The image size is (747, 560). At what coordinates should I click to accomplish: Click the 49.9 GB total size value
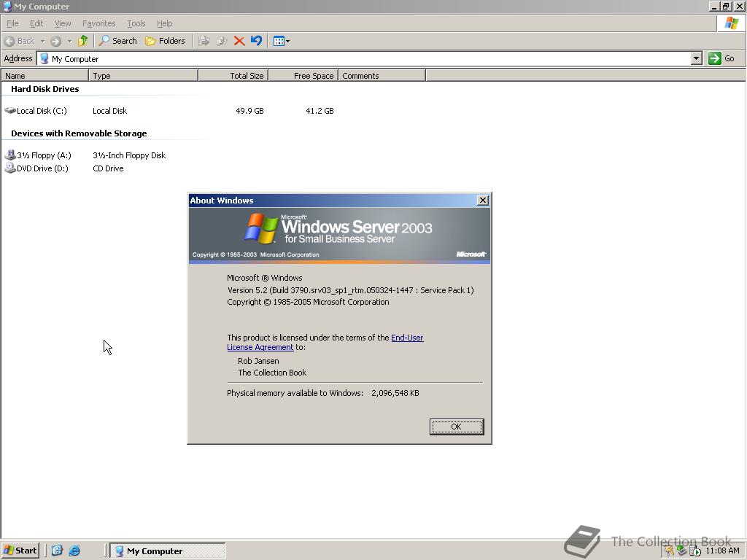pos(249,111)
